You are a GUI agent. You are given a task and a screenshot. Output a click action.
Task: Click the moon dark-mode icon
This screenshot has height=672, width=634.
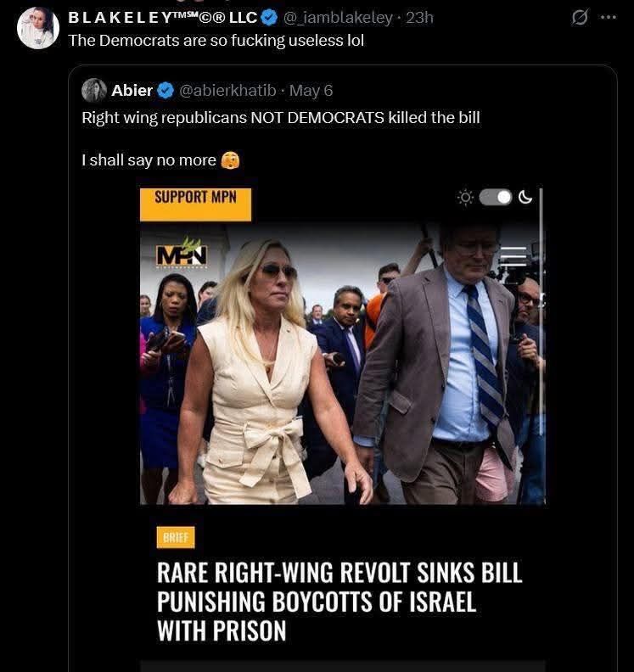point(525,198)
